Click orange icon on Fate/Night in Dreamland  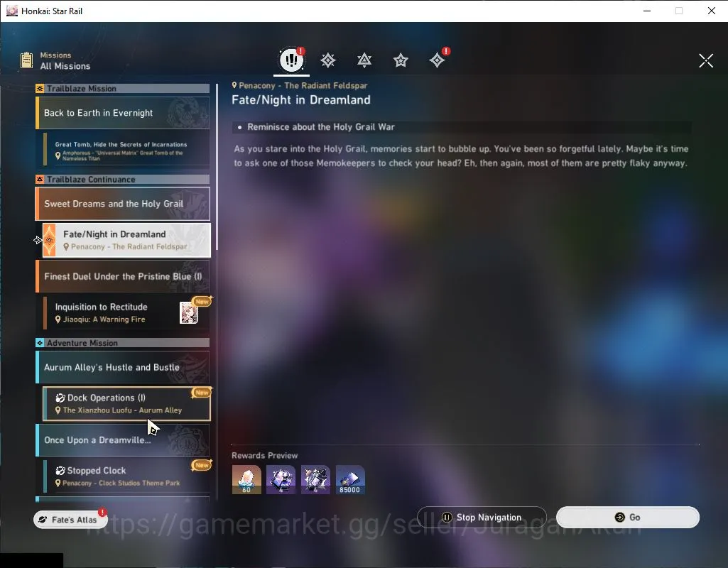[x=49, y=240]
